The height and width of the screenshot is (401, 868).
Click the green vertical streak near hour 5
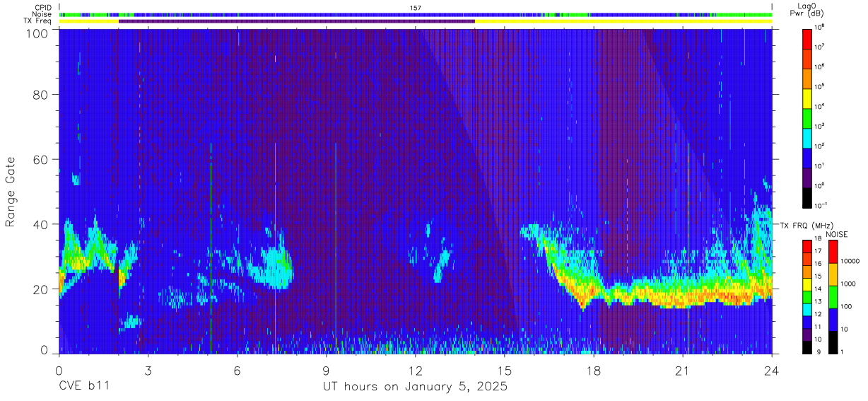211,248
